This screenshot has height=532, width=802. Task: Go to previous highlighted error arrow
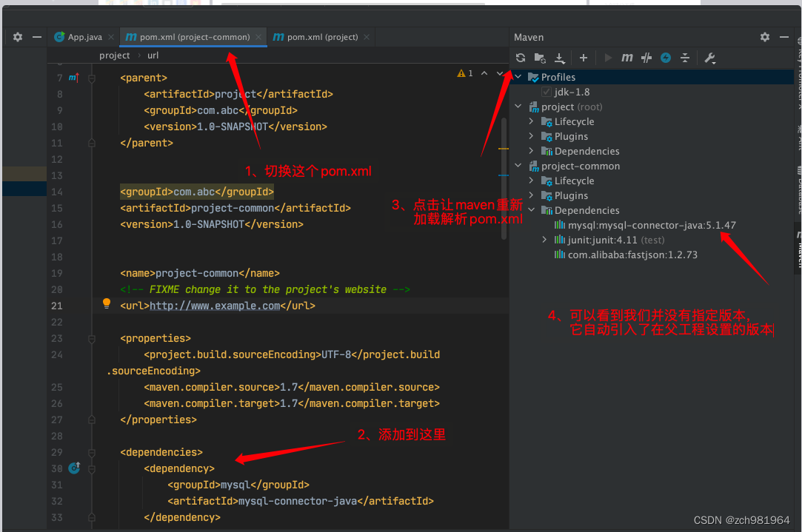click(484, 73)
